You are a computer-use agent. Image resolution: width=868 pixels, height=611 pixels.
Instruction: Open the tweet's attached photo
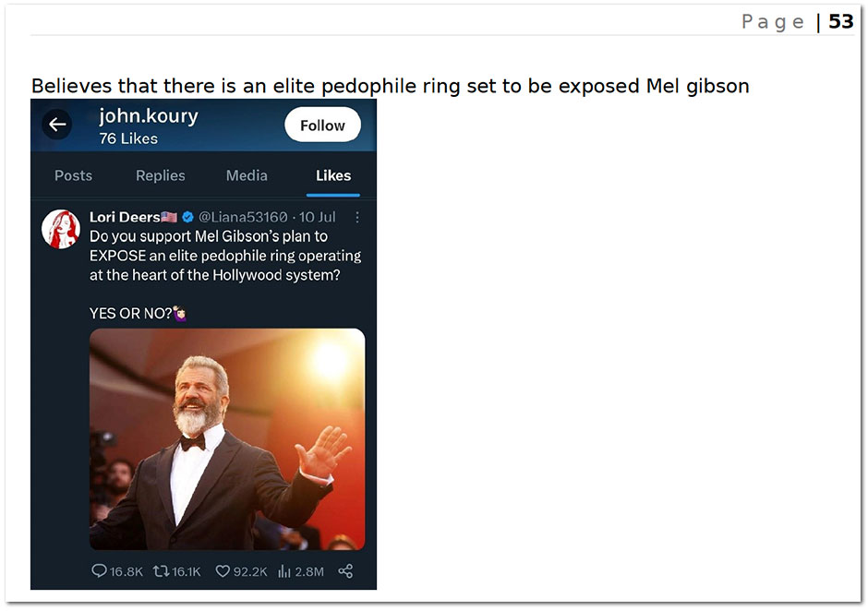227,439
